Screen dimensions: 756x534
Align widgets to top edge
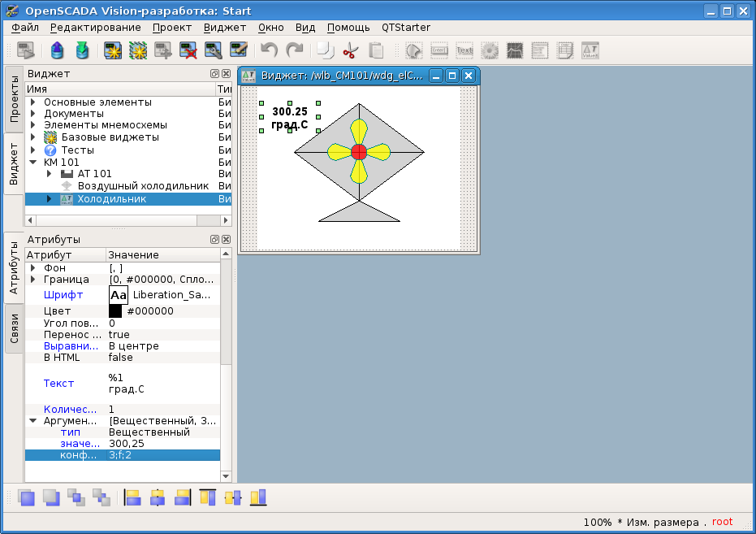[208, 497]
